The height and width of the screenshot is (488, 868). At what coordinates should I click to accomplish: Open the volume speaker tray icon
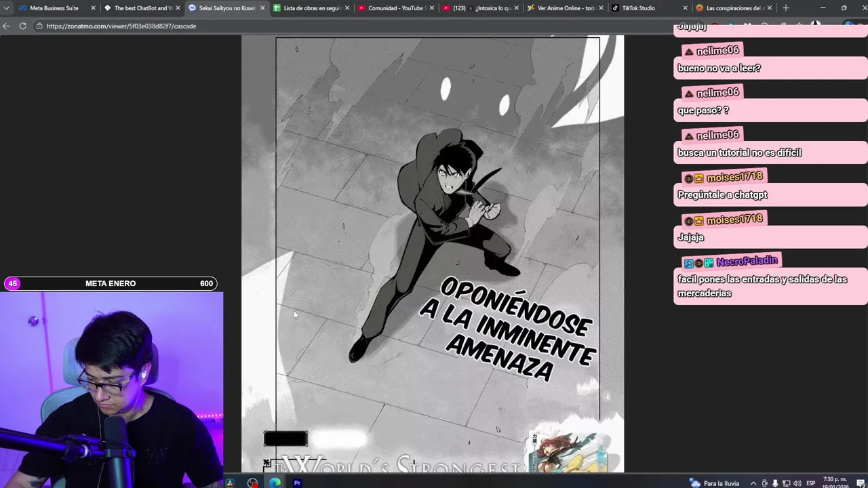(797, 483)
